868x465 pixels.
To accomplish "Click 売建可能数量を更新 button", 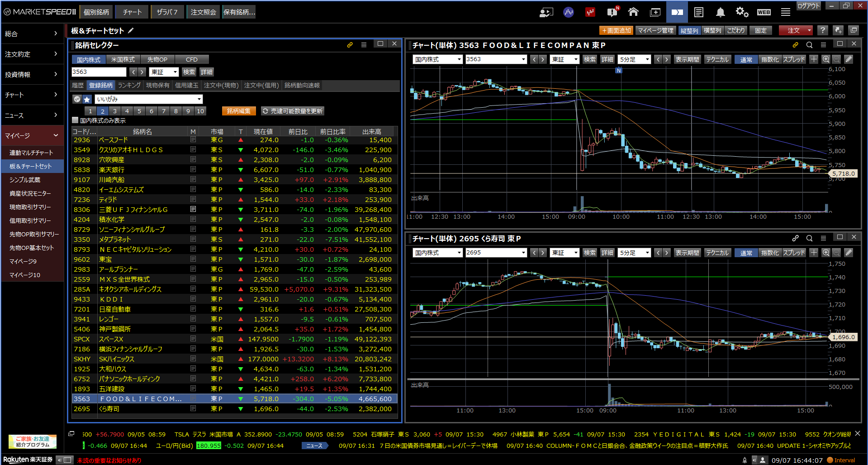I will (x=293, y=111).
